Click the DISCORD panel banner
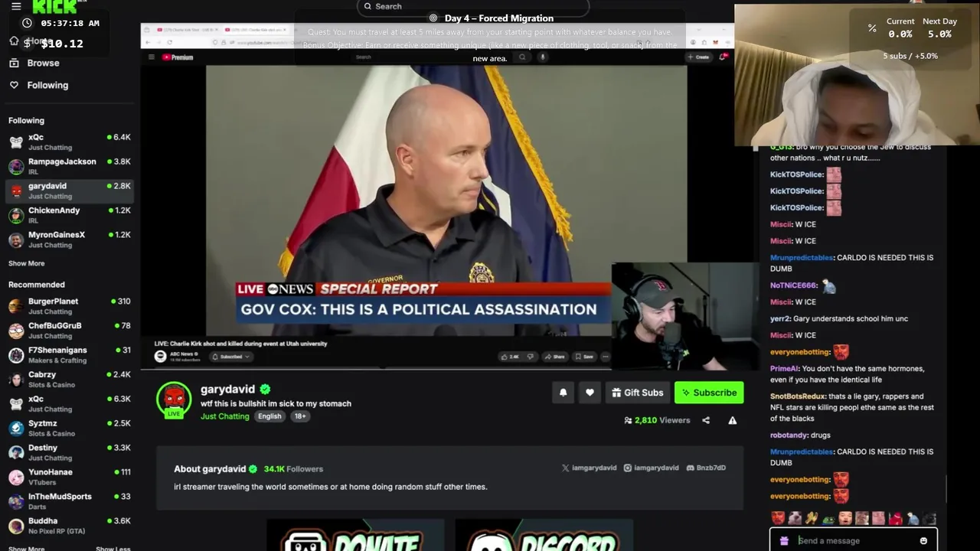This screenshot has height=551, width=980. [544, 536]
